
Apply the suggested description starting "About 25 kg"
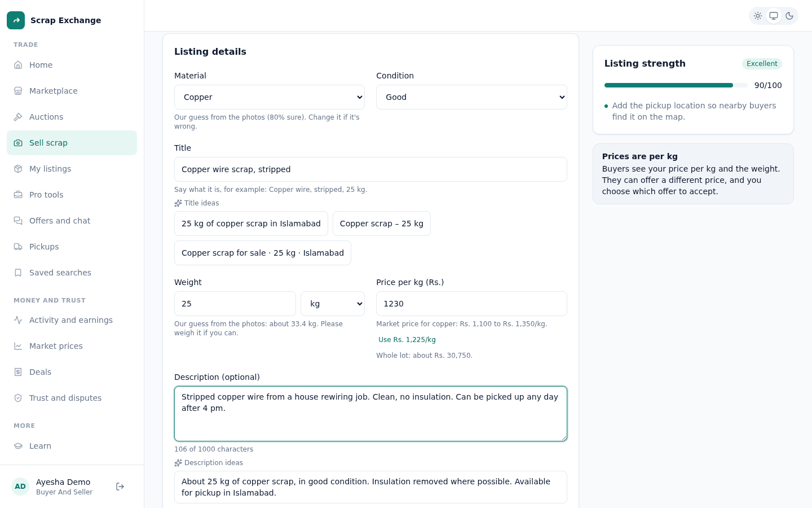[x=370, y=487]
